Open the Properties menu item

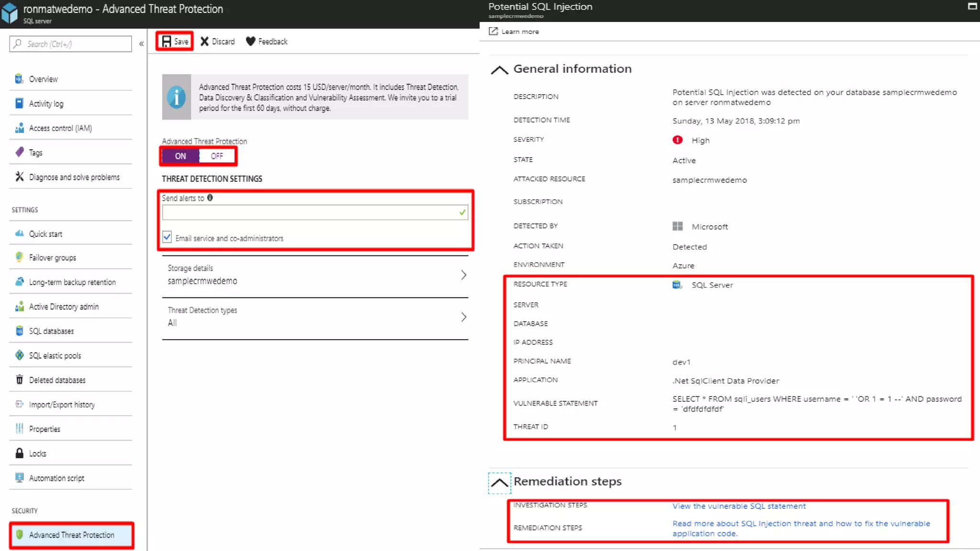click(71, 429)
